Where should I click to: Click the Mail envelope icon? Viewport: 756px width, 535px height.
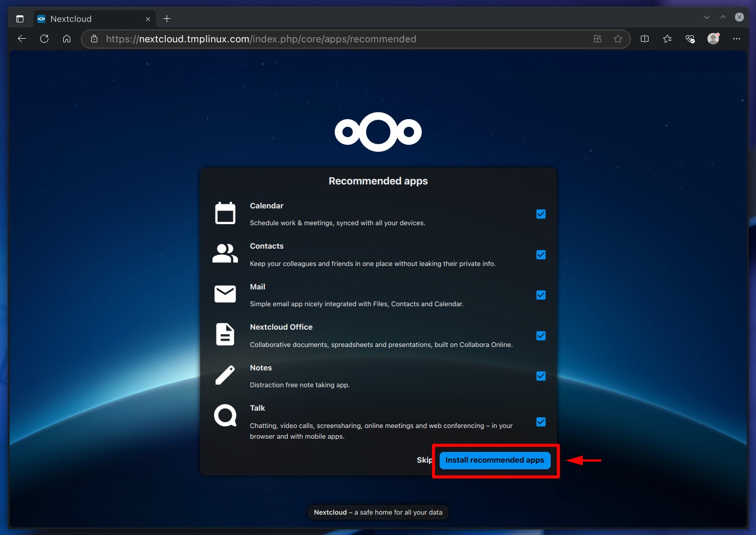(225, 294)
